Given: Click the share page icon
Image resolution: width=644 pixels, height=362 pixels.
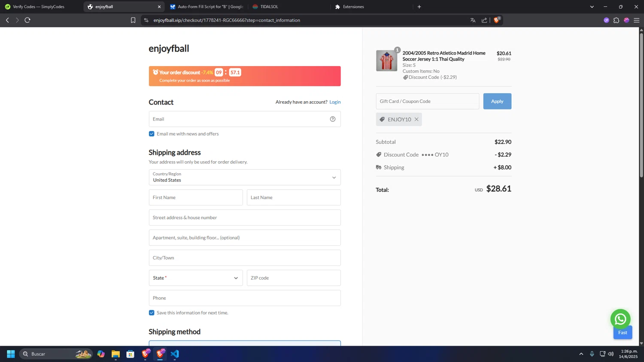Looking at the screenshot, I should [x=484, y=20].
